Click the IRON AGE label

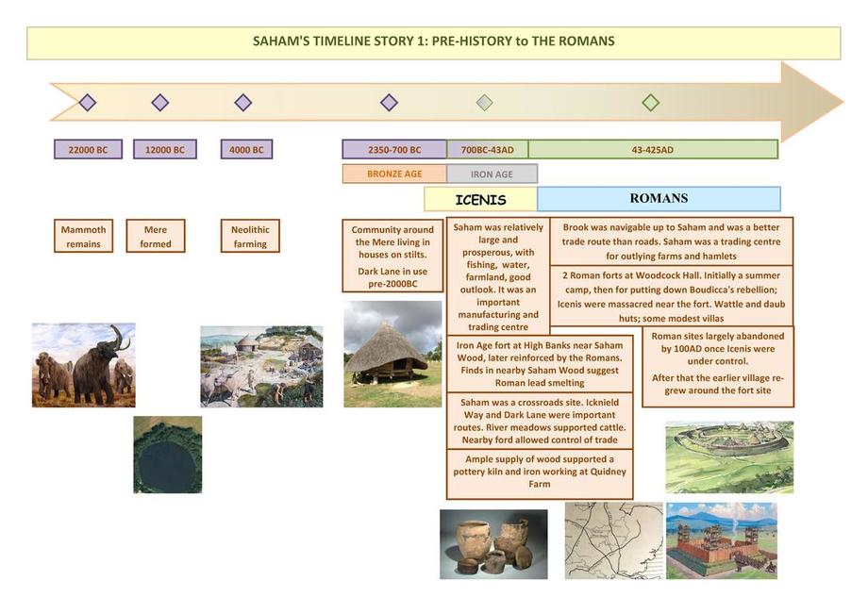[492, 174]
